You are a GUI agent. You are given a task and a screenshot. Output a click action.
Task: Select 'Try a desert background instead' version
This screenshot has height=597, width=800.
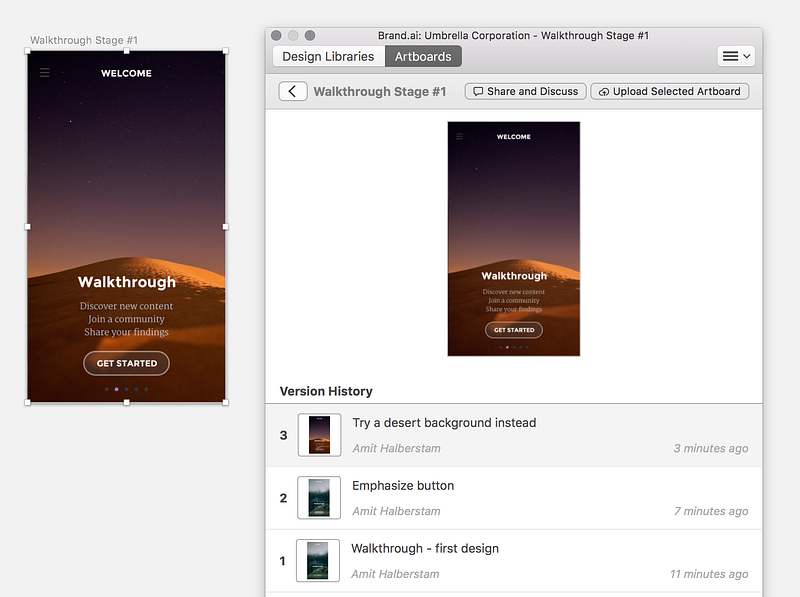(514, 435)
